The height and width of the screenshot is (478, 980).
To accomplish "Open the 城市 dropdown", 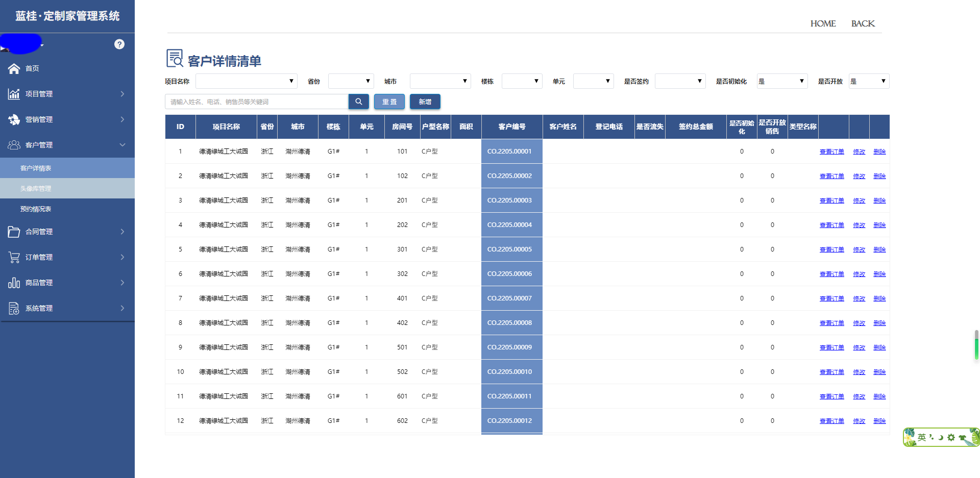I will pyautogui.click(x=440, y=81).
